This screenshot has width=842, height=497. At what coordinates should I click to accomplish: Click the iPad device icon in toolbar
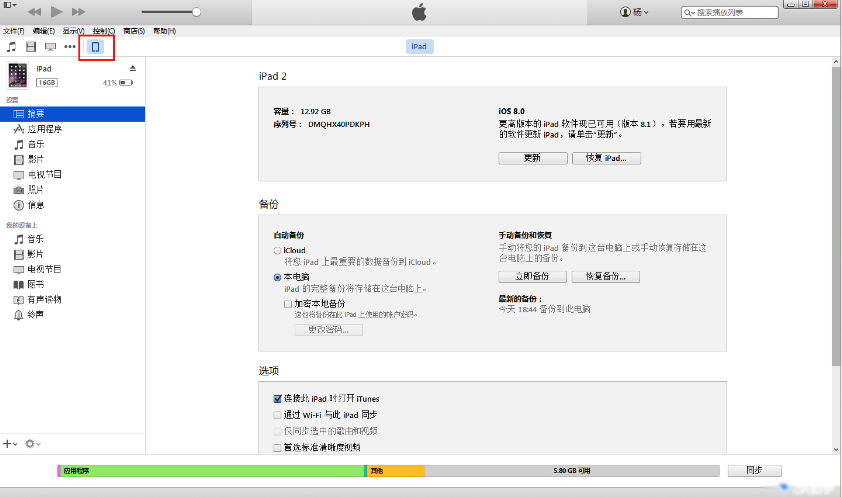pos(96,47)
